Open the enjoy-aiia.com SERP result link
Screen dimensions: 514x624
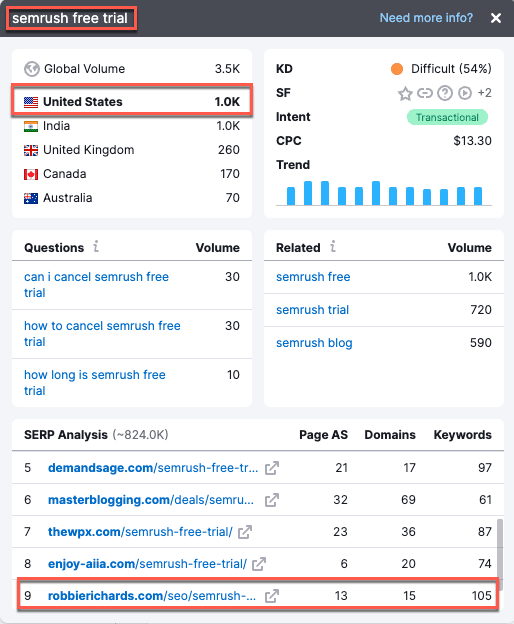pyautogui.click(x=147, y=564)
